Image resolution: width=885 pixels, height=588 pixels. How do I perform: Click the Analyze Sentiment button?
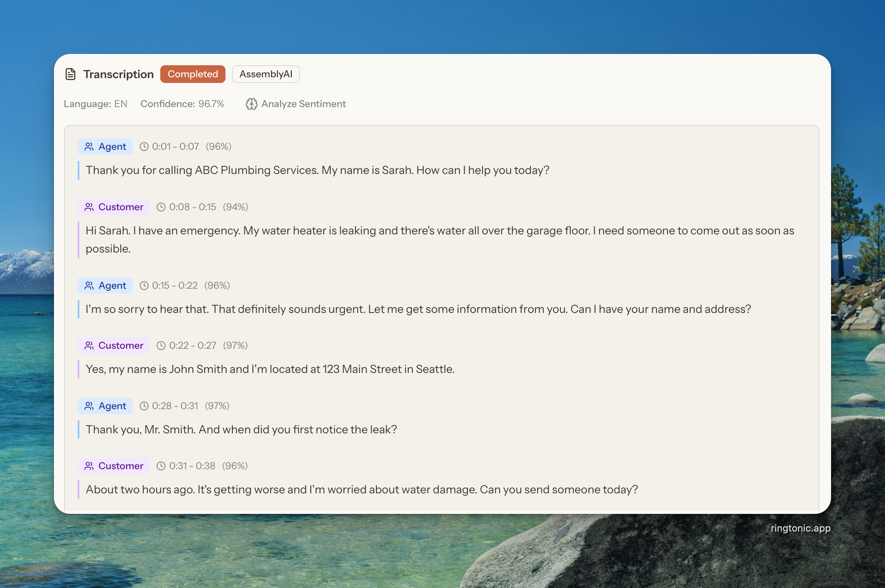tap(296, 104)
